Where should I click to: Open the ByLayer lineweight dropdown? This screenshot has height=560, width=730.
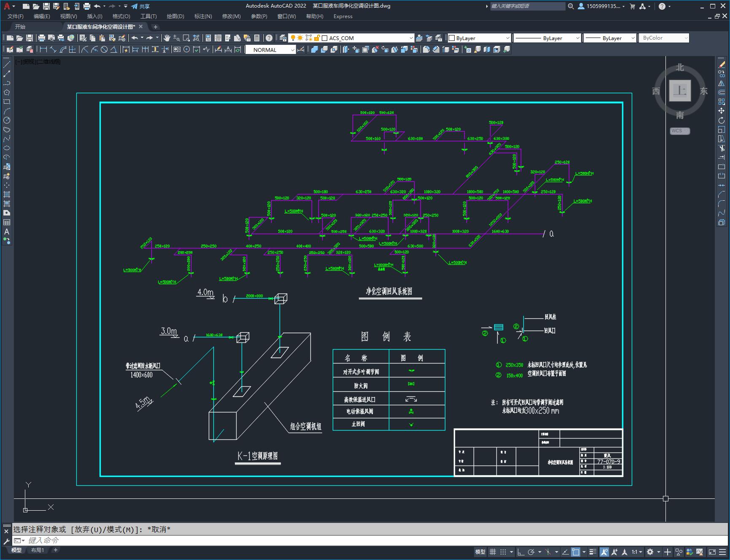tap(610, 38)
